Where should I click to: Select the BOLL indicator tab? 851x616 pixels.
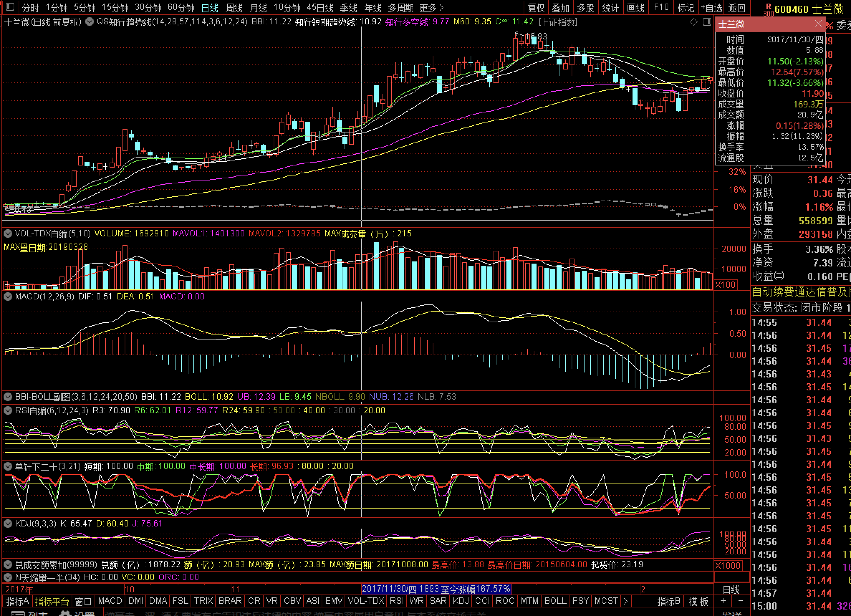tap(555, 601)
